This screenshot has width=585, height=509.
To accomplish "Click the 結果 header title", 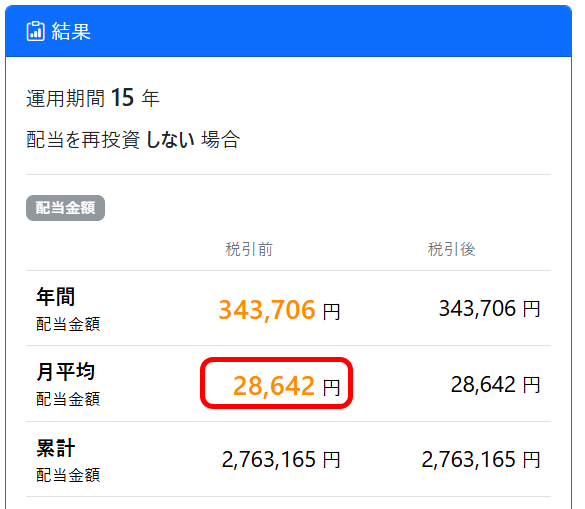I will 71,31.
